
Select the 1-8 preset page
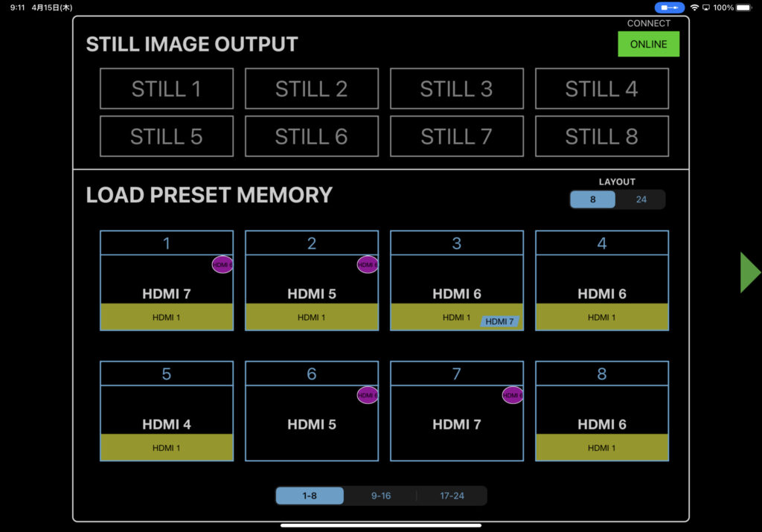click(310, 496)
